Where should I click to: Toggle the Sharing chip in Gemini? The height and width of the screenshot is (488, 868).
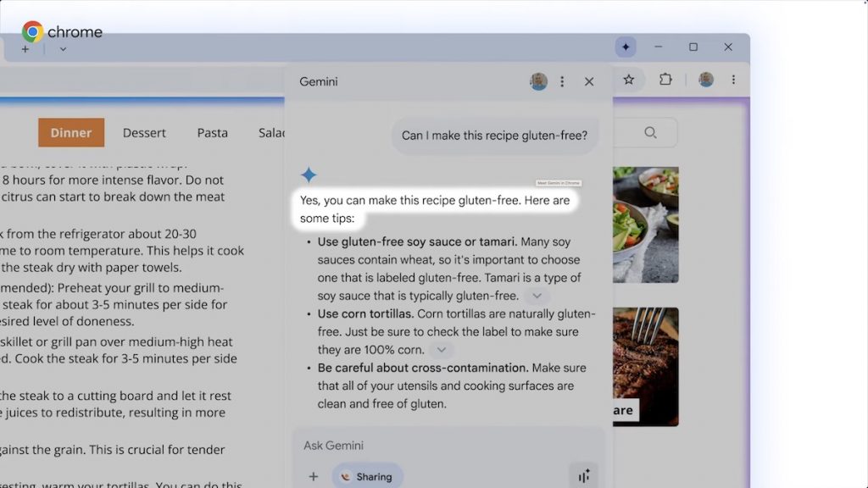(x=367, y=476)
